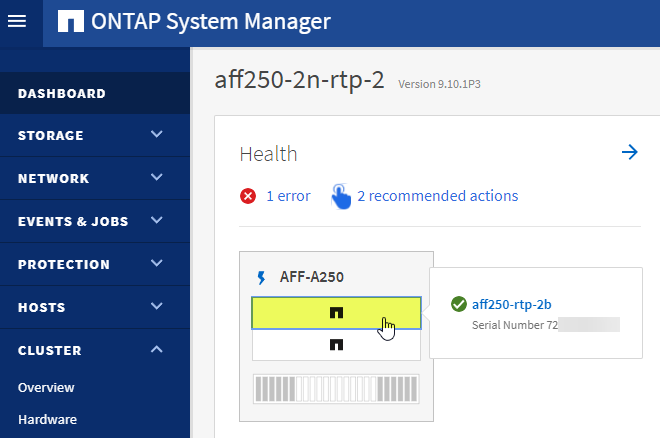Open Cluster Overview page
This screenshot has height=438, width=660.
(46, 387)
